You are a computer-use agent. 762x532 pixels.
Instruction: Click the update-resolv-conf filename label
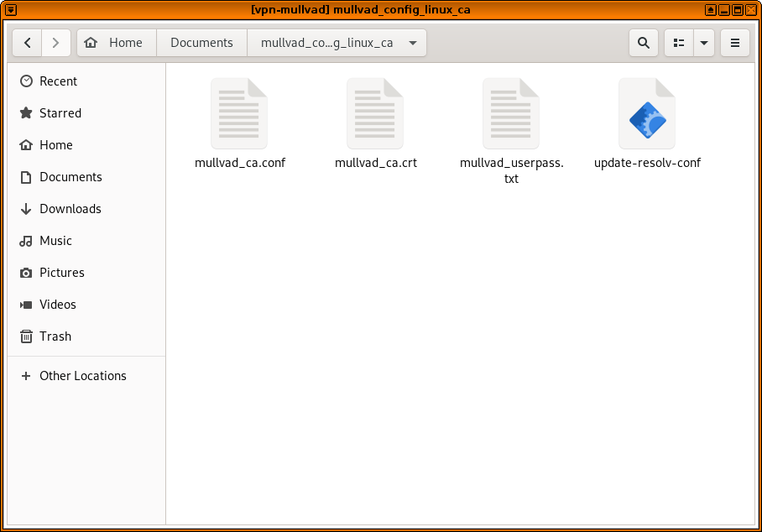point(647,163)
